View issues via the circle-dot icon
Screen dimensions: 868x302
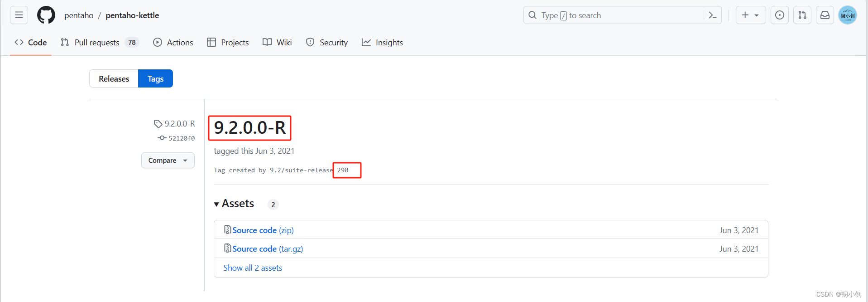(780, 15)
